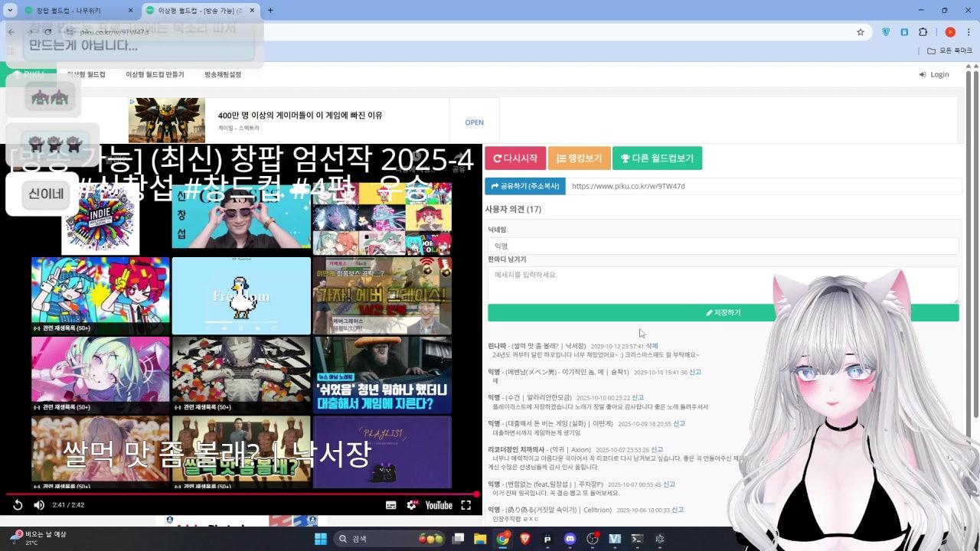Launch Brave browser from taskbar
Screen dimensions: 980x551
click(x=525, y=539)
